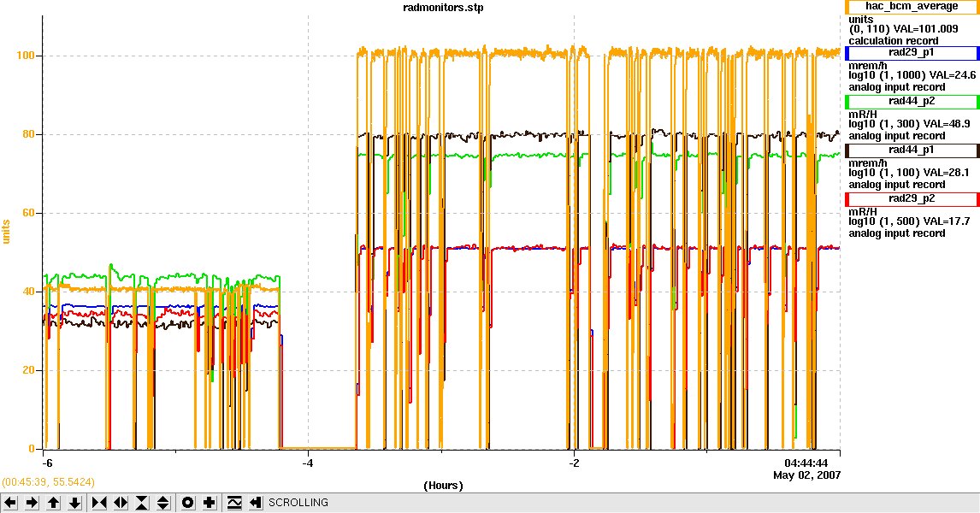Click the plus-sign toolbar button
The image size is (980, 513).
tap(210, 503)
